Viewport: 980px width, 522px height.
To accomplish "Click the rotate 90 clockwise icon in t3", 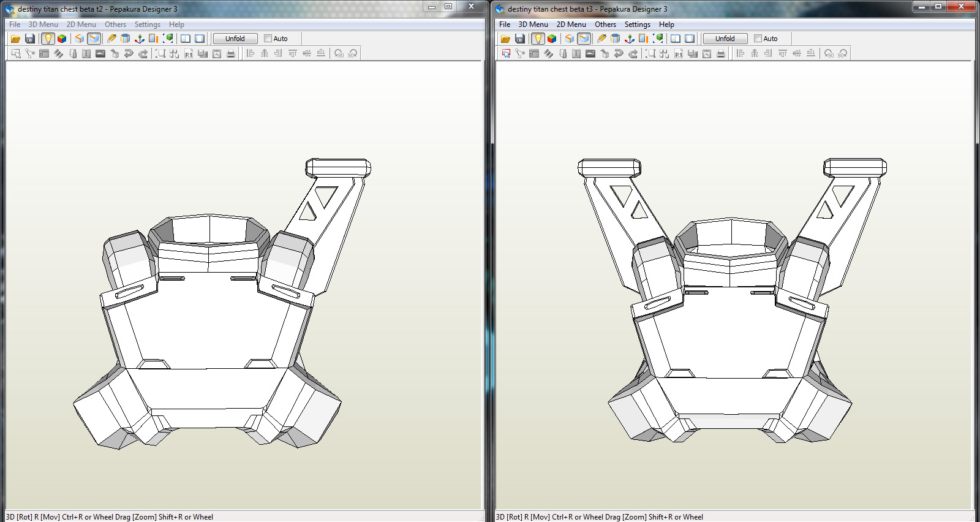I will [x=843, y=53].
